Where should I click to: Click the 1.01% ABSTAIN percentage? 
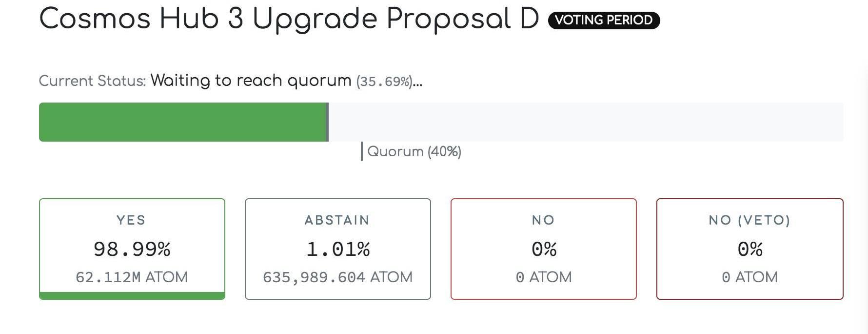click(x=338, y=249)
